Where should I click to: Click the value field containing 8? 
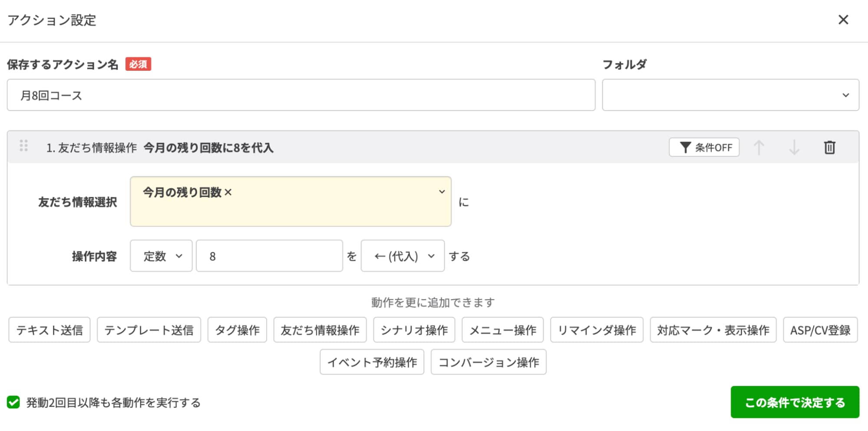coord(269,256)
